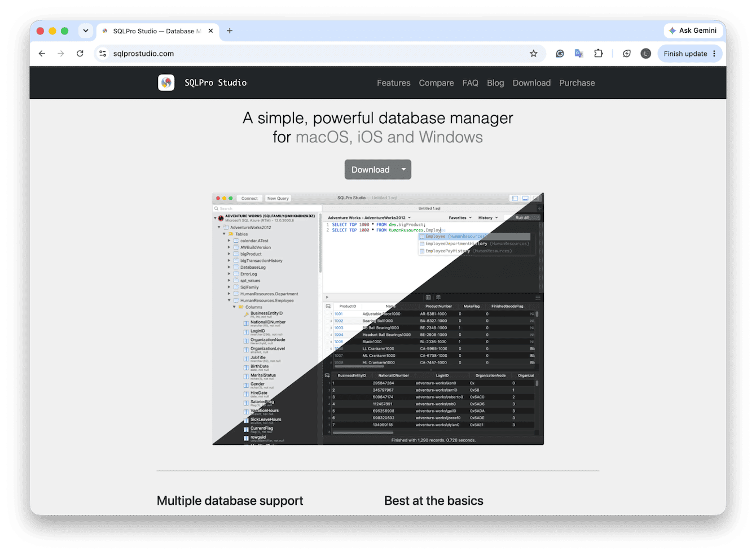
Task: Click the Best at the basics heading
Action: (434, 501)
